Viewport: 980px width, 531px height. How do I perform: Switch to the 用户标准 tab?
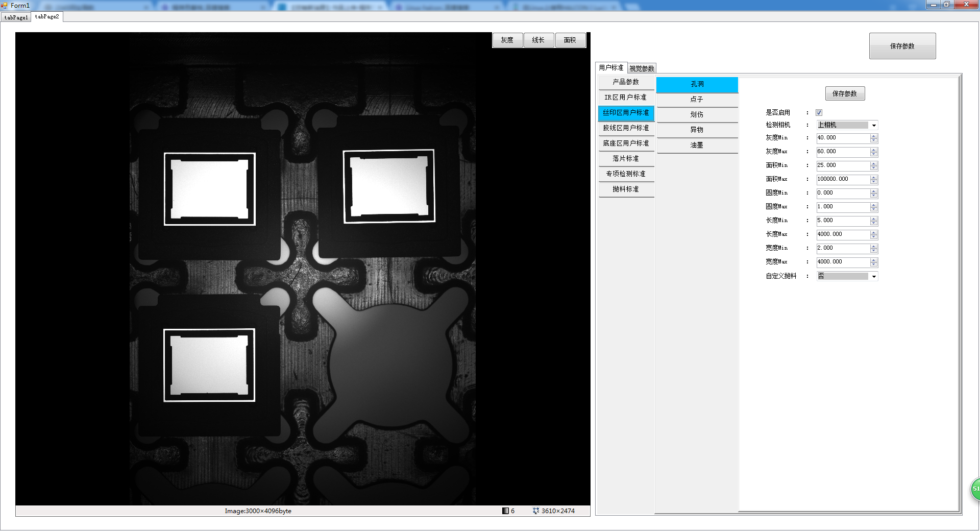click(611, 67)
